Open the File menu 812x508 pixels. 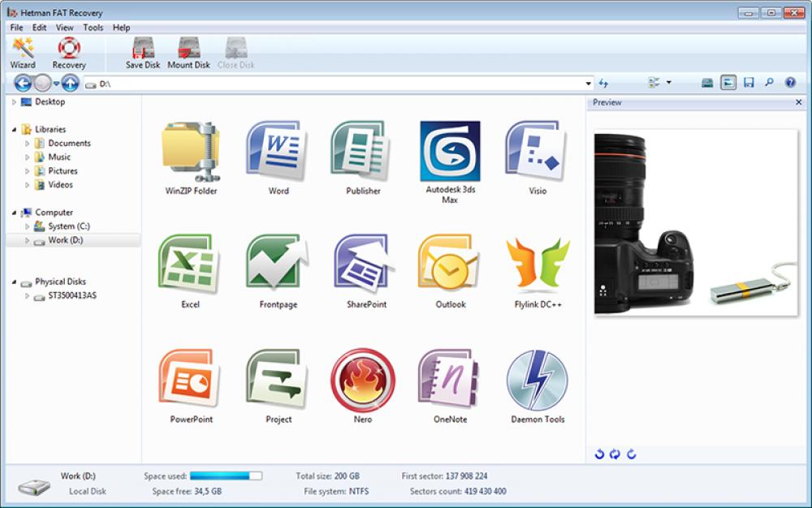pos(15,27)
